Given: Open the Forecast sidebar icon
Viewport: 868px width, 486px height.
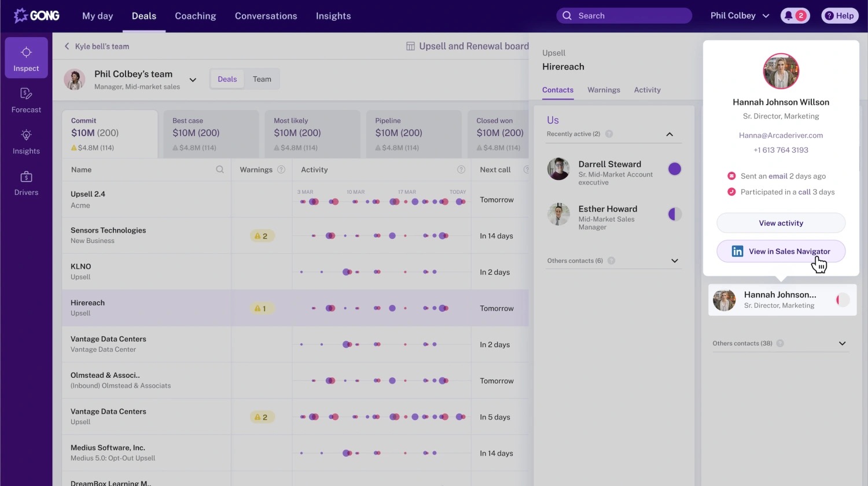Looking at the screenshot, I should (x=26, y=100).
